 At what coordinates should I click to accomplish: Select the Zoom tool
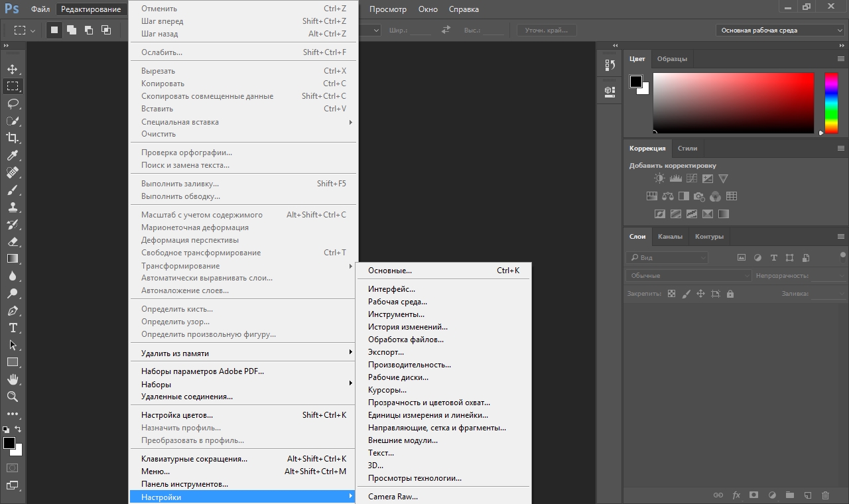tap(13, 397)
